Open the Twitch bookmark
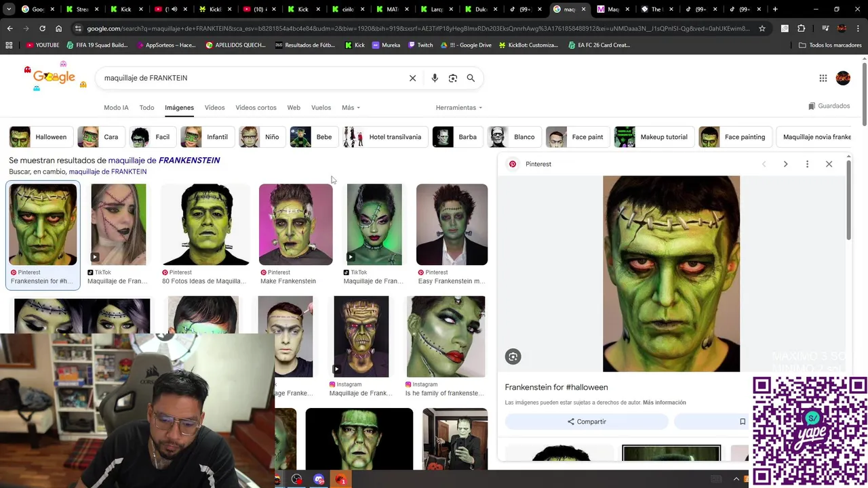The height and width of the screenshot is (488, 868). coord(420,45)
